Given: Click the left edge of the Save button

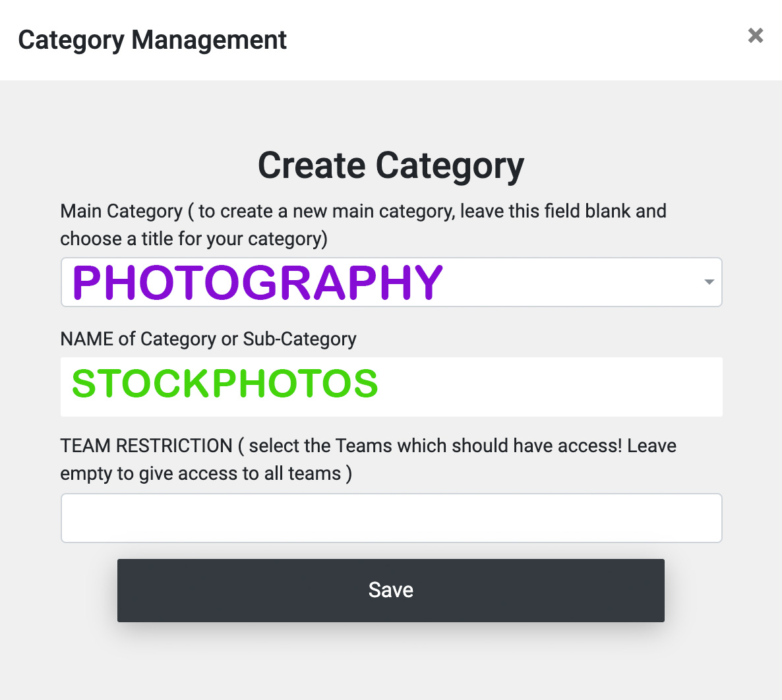Looking at the screenshot, I should click(x=129, y=590).
